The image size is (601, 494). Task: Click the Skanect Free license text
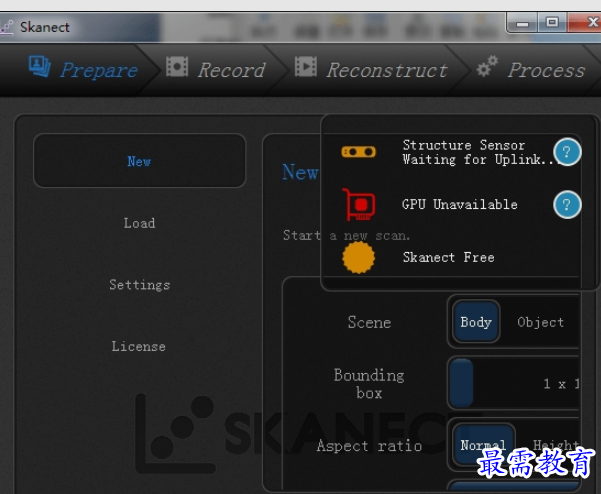click(x=448, y=257)
